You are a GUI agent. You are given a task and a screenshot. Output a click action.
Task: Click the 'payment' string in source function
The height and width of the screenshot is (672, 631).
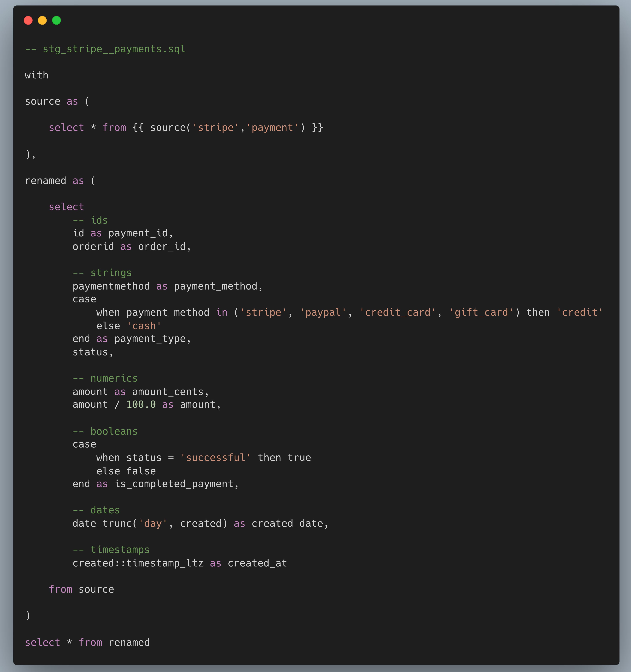click(x=272, y=127)
